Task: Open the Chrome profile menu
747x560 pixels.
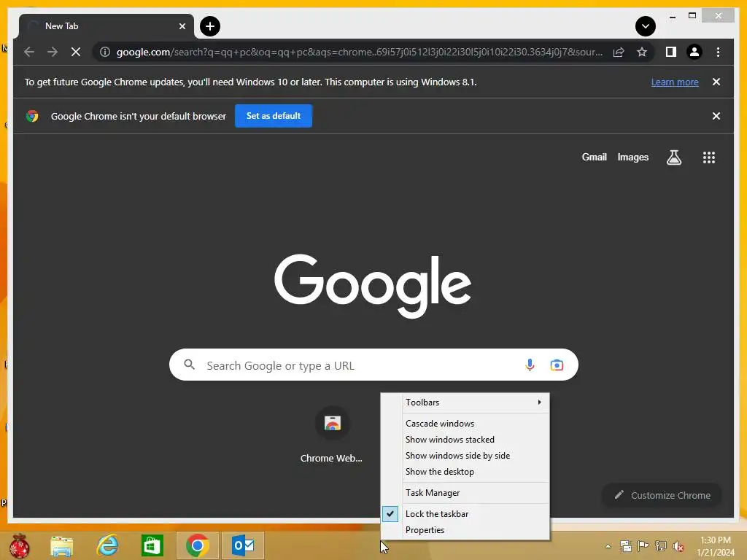Action: point(694,52)
